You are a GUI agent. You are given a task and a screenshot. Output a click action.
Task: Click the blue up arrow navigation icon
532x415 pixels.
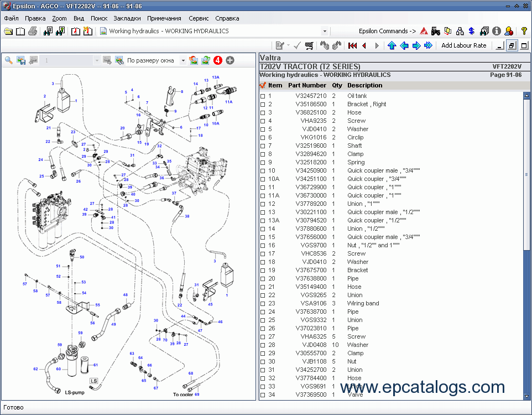tap(392, 45)
